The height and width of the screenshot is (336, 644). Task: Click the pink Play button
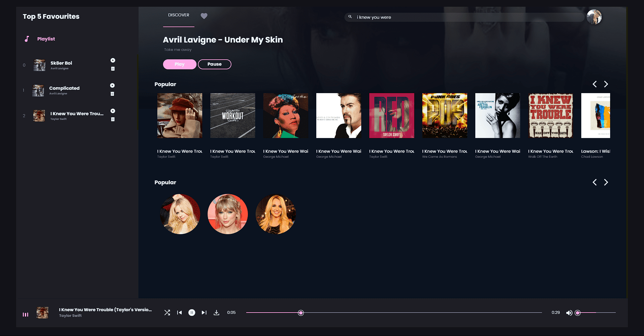click(180, 64)
